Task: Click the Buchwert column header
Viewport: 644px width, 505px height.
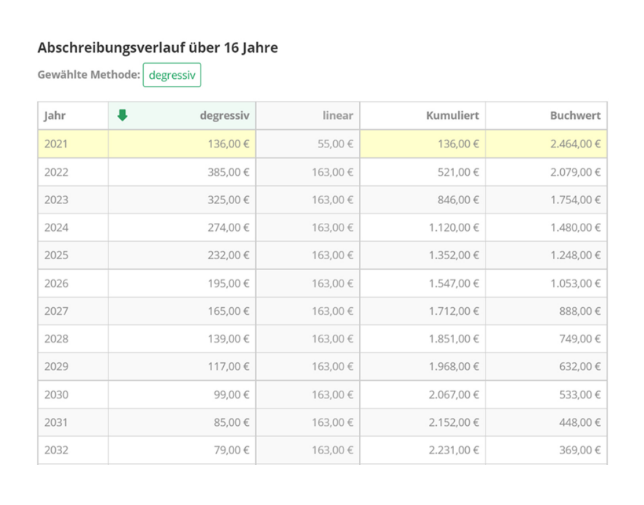Action: click(x=575, y=116)
